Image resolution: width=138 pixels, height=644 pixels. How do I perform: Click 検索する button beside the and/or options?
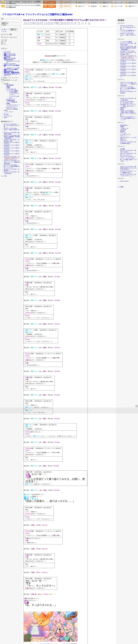pos(13,30)
